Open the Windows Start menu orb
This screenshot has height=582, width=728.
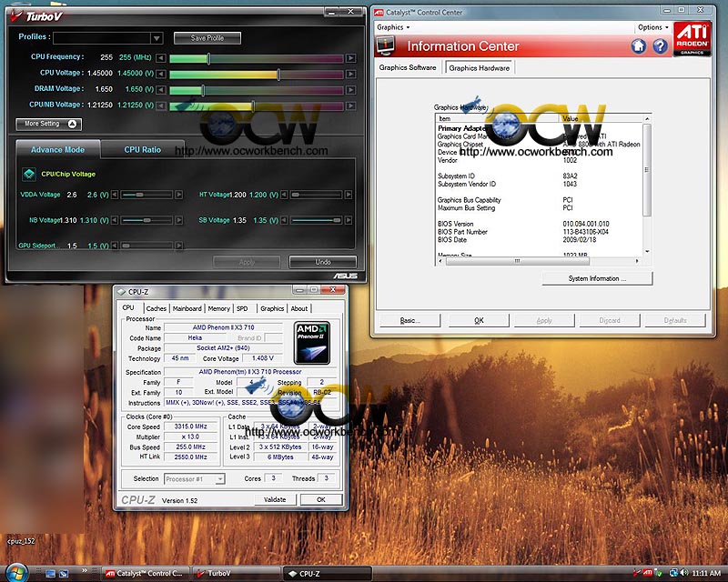tap(16, 573)
